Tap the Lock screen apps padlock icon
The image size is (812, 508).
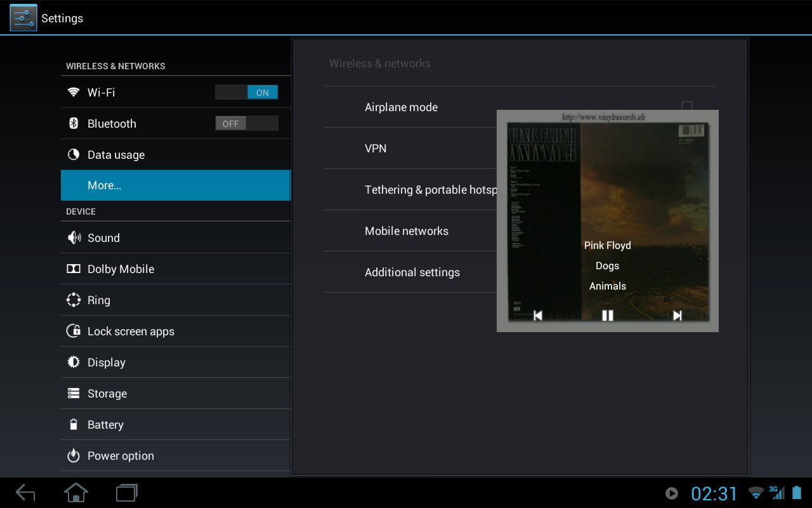[74, 331]
